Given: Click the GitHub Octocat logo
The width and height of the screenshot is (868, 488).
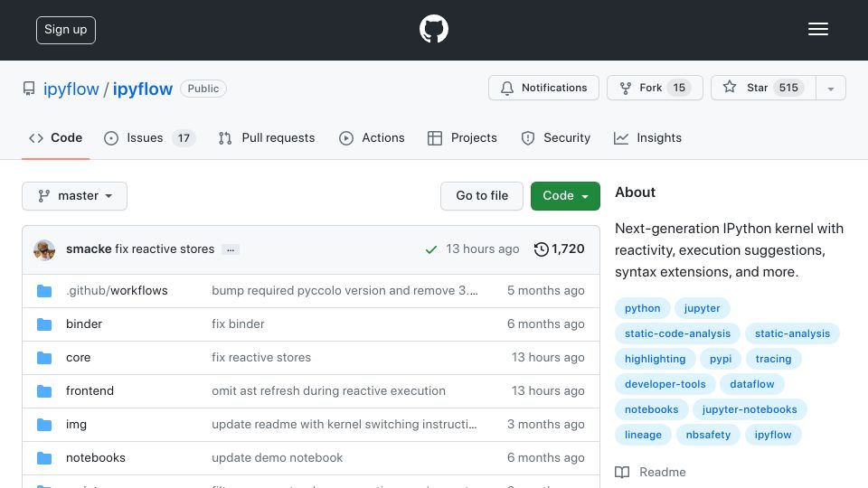Looking at the screenshot, I should [433, 29].
